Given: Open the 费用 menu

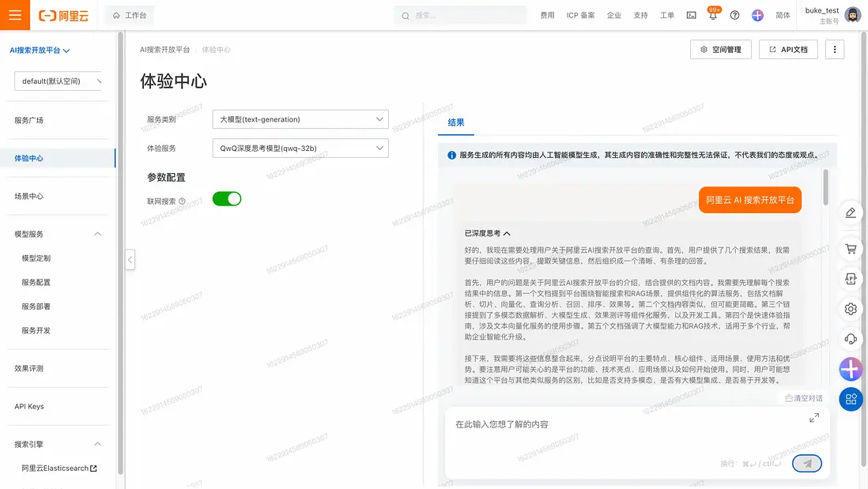Looking at the screenshot, I should tap(547, 16).
